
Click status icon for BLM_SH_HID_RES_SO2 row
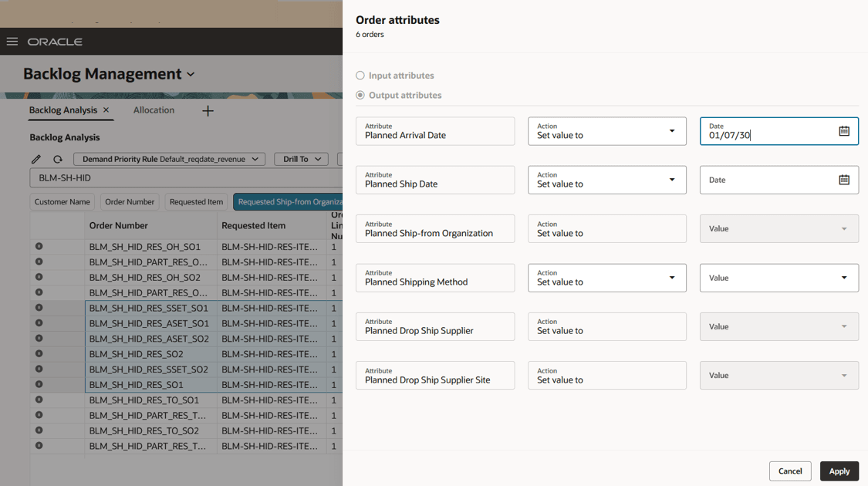tap(39, 354)
